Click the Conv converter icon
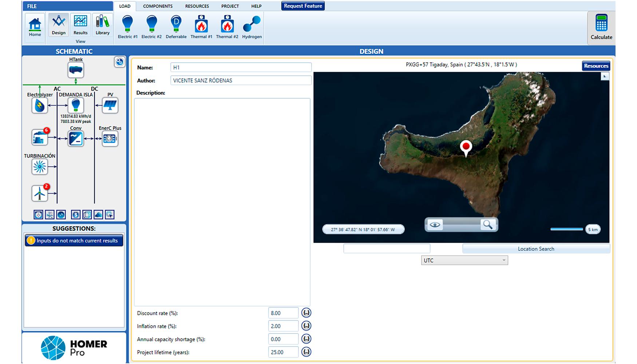The width and height of the screenshot is (637, 364). pyautogui.click(x=76, y=139)
